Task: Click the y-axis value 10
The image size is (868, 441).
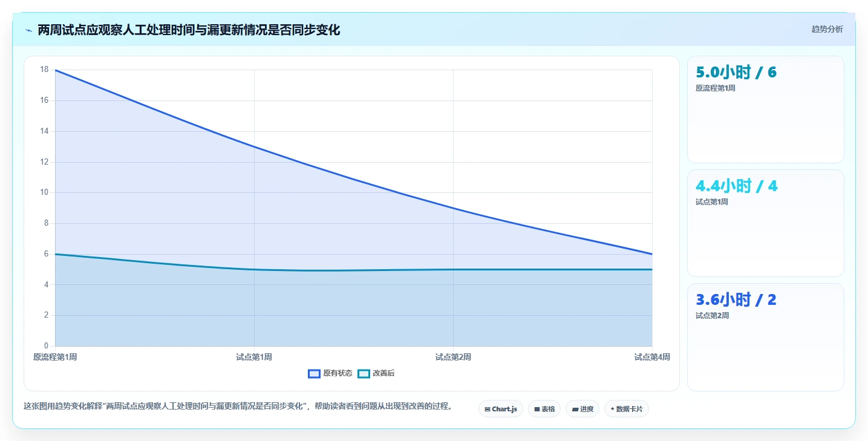Action: click(x=44, y=192)
